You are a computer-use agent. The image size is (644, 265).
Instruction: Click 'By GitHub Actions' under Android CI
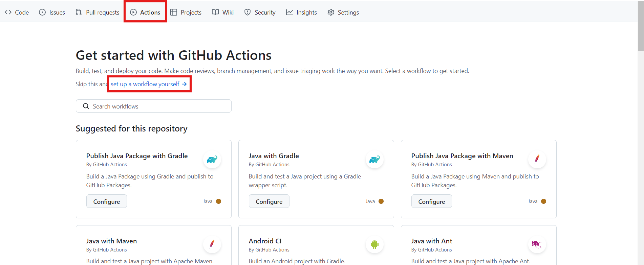269,250
